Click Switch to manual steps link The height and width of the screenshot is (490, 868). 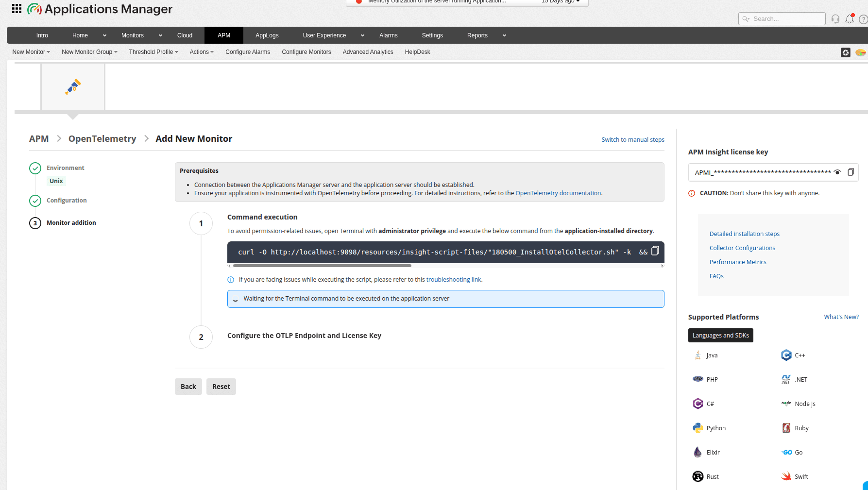tap(633, 140)
